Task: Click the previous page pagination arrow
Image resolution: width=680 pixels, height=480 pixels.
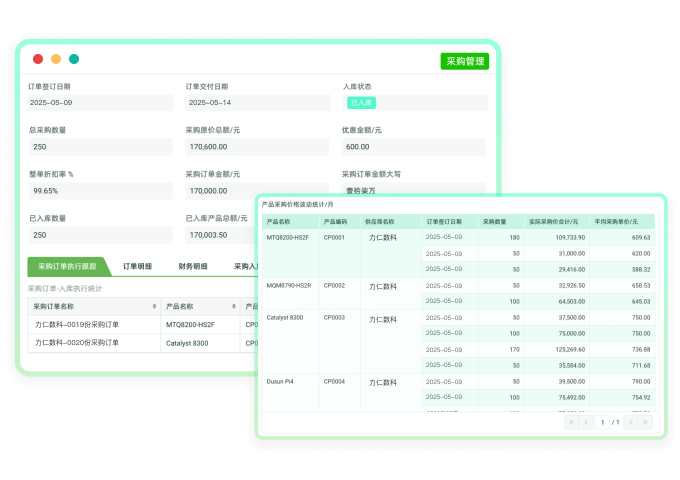Action: pos(586,422)
